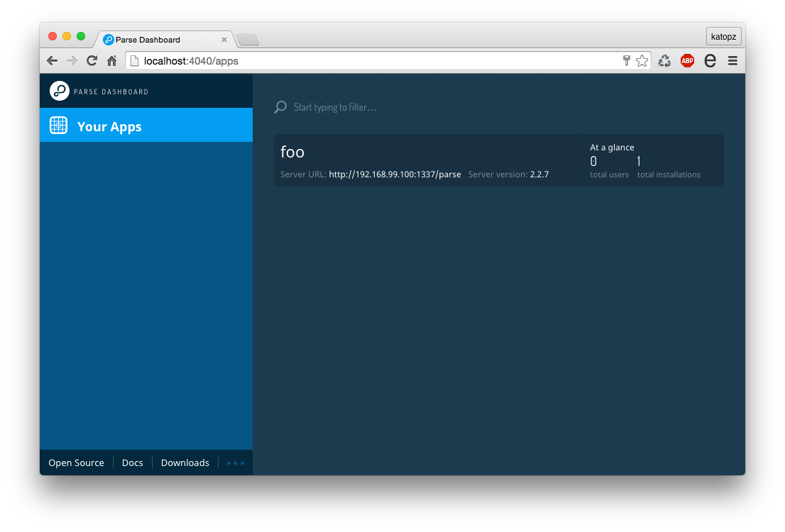The width and height of the screenshot is (785, 532).
Task: Click the 'total installations' label
Action: [669, 174]
